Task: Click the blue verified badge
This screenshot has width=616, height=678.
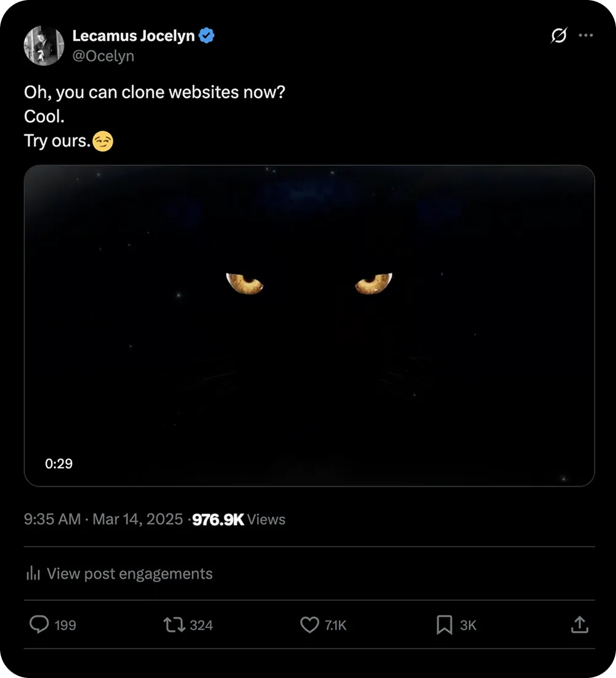Action: pos(206,36)
